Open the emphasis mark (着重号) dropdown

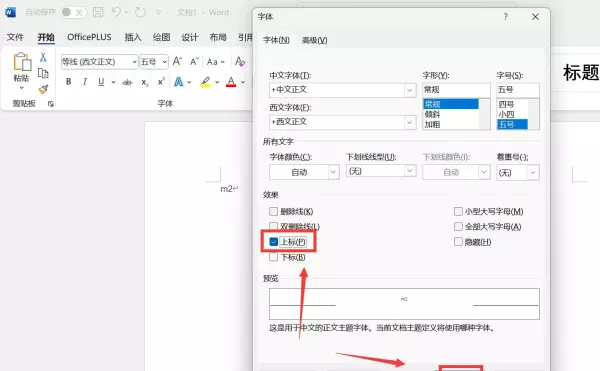point(533,172)
